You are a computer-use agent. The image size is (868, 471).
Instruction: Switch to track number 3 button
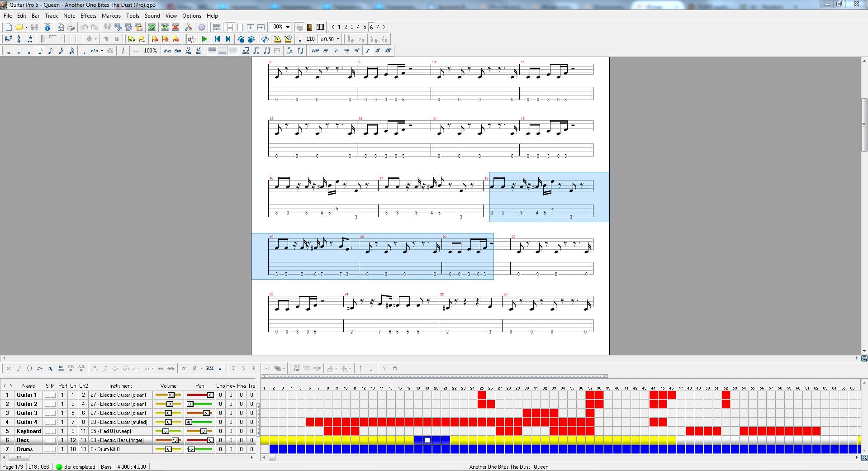(352, 27)
